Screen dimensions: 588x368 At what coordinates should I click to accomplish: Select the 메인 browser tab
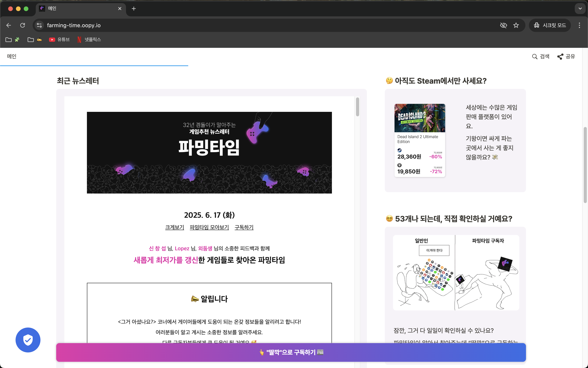pos(81,9)
